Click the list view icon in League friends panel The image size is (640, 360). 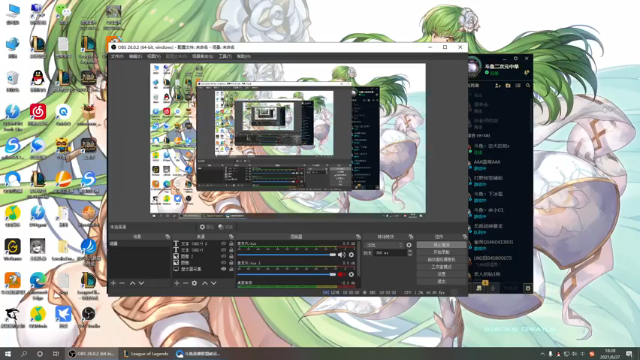pos(518,85)
